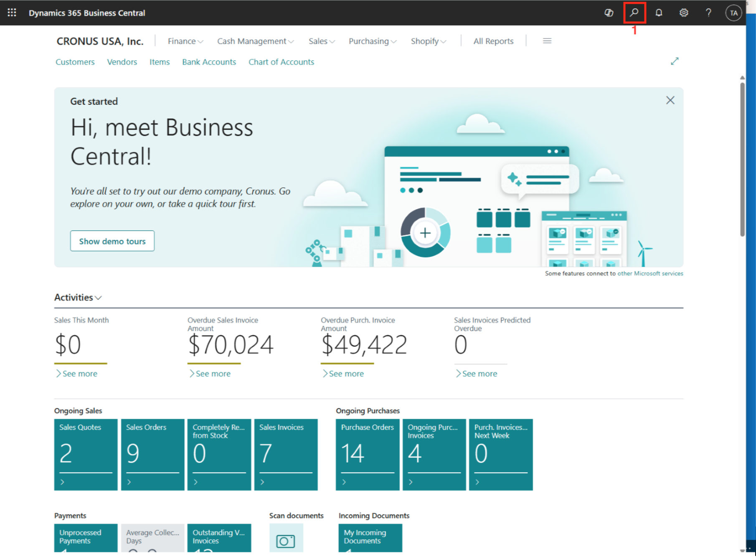Click the vertical page scrollbar
Image resolution: width=756 pixels, height=557 pixels.
coord(742,159)
